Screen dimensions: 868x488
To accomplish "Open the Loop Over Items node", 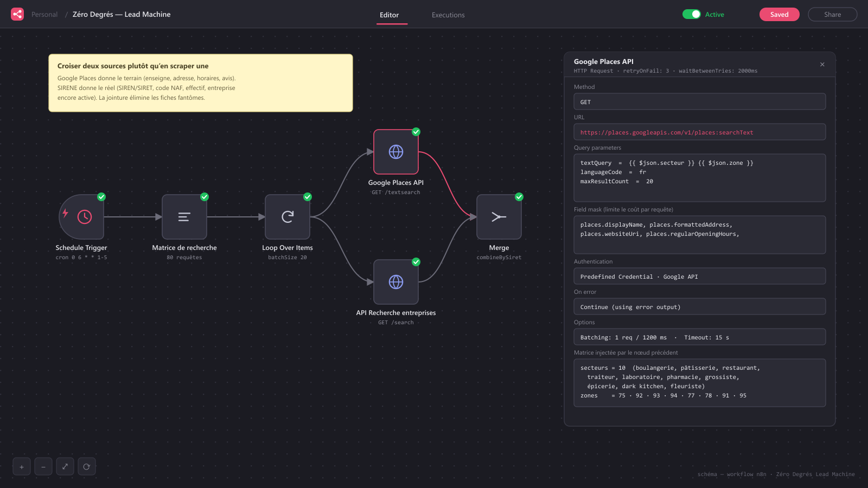I will (x=288, y=217).
